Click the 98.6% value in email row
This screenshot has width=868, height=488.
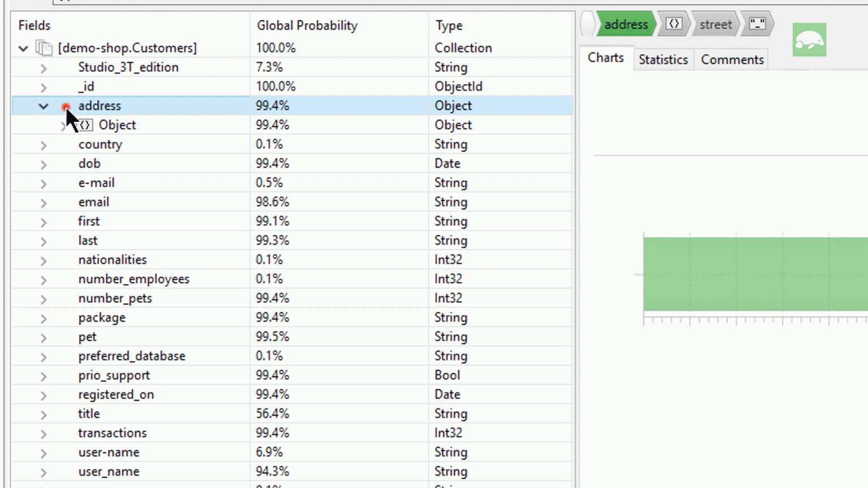click(x=272, y=202)
